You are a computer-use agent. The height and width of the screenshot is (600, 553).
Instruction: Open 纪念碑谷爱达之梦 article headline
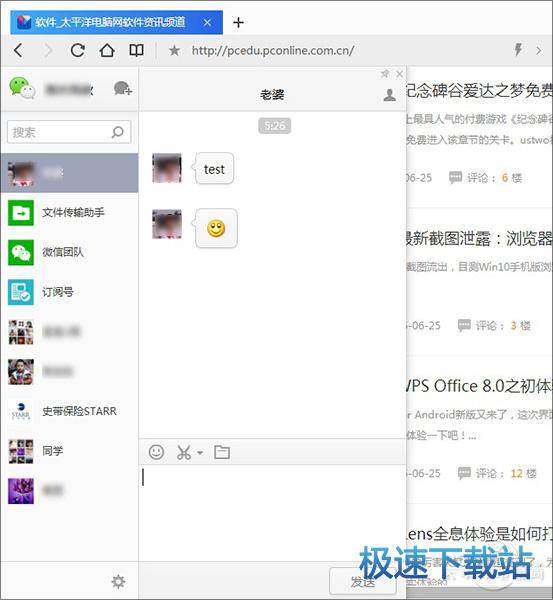coord(479,90)
